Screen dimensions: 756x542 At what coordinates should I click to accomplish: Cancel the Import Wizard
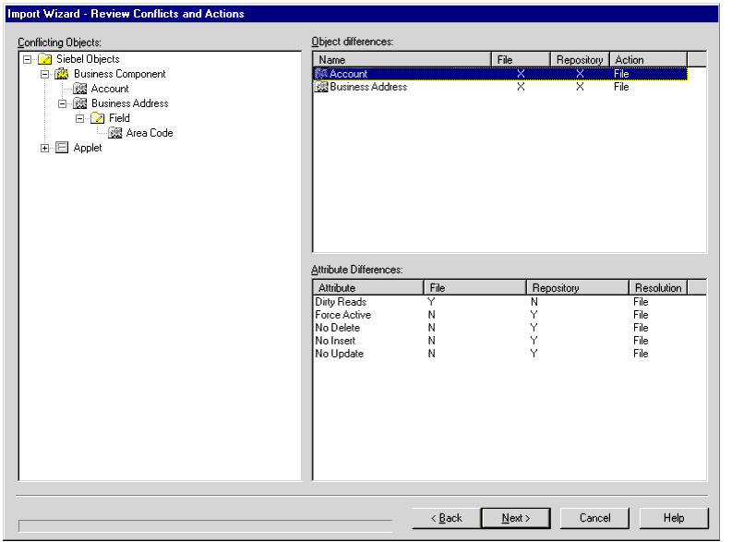click(x=595, y=518)
